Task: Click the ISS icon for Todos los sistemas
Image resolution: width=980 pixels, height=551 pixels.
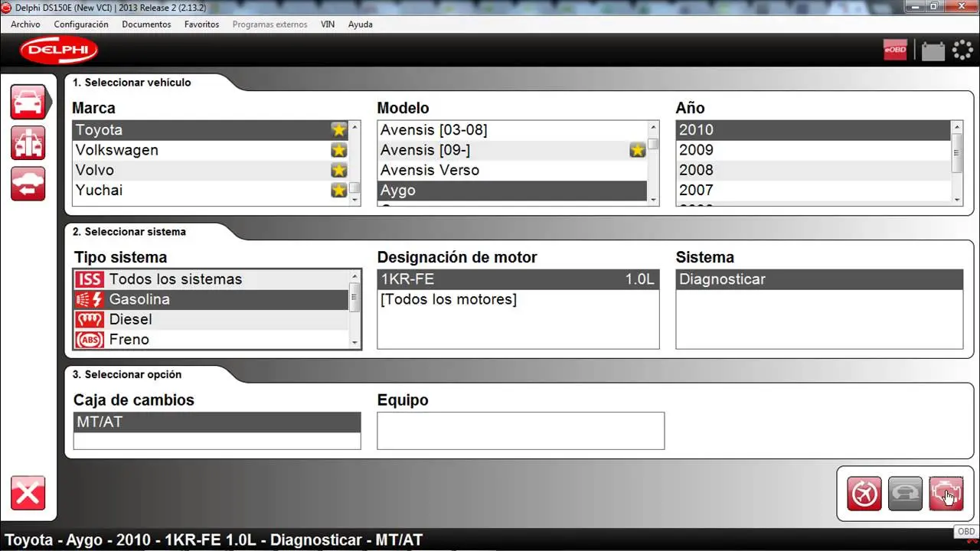Action: 90,279
